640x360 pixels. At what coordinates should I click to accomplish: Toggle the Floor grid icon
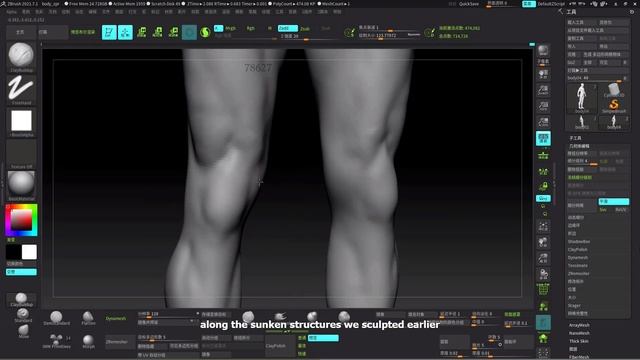point(543,156)
